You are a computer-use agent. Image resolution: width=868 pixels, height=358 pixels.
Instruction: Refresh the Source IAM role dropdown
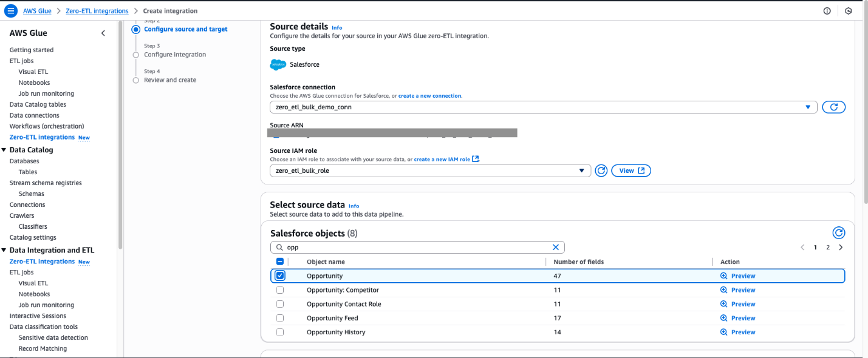(601, 171)
